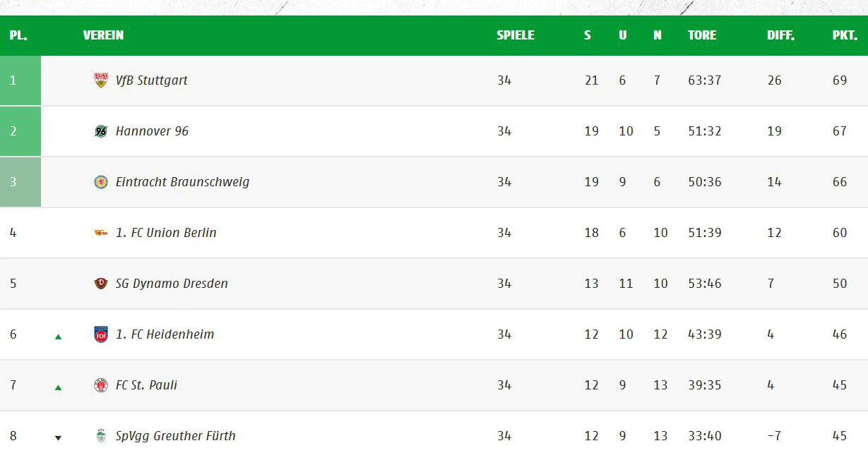
Task: Click the SG Dynamo Dresden crest
Action: 101,284
